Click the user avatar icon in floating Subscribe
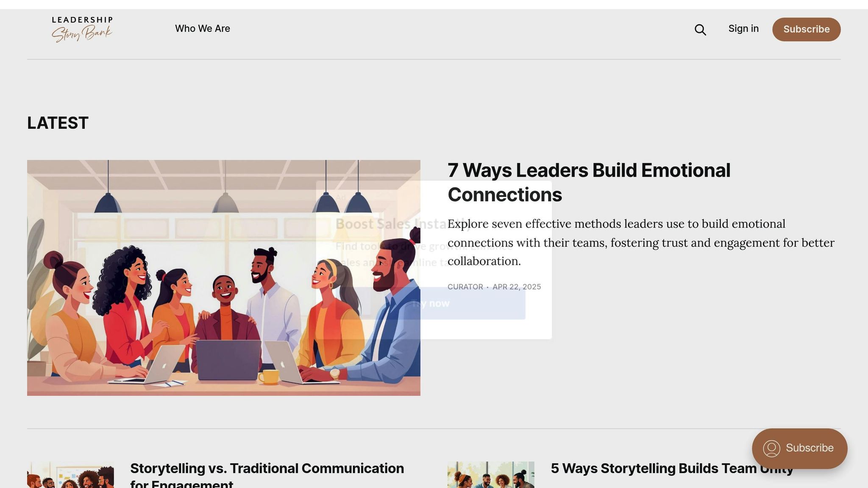 click(x=771, y=448)
